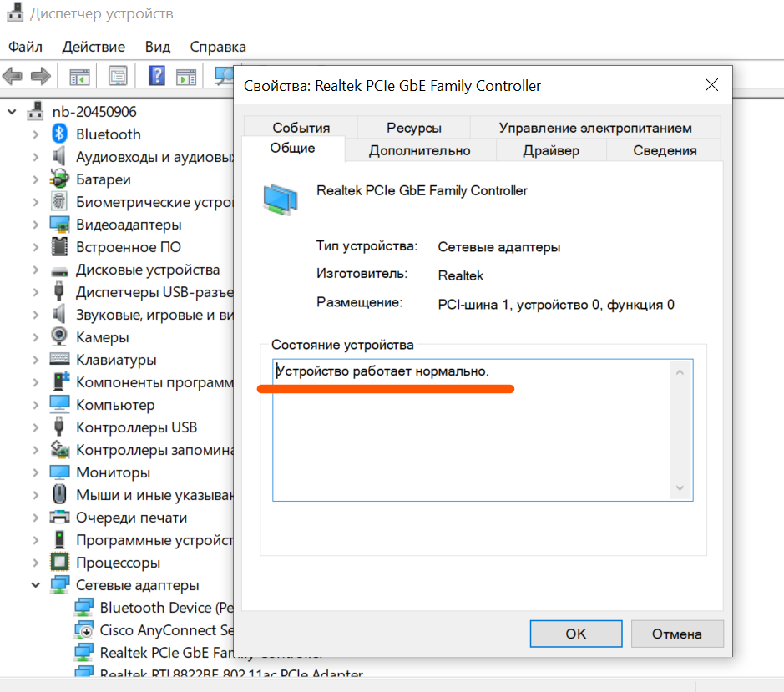Expand the Клавиатуры category
Viewport: 784px width, 692px height.
point(36,360)
